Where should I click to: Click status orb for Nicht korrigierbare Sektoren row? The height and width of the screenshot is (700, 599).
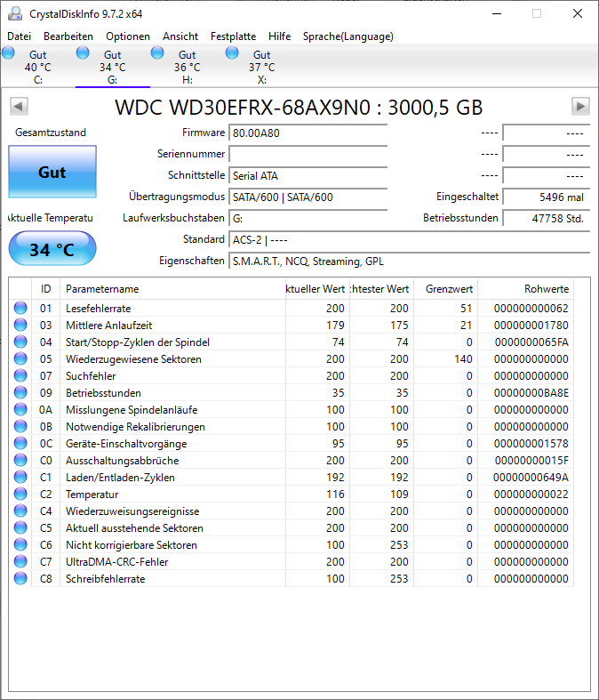tap(20, 544)
